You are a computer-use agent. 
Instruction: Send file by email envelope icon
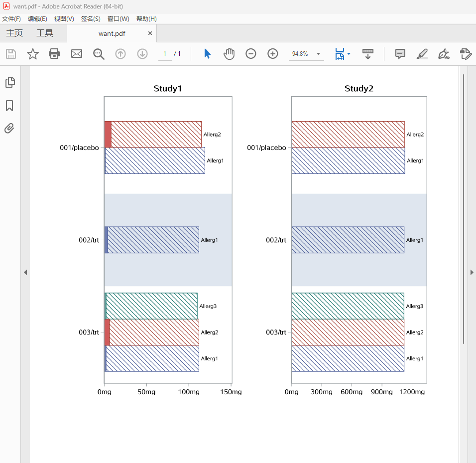click(x=76, y=54)
